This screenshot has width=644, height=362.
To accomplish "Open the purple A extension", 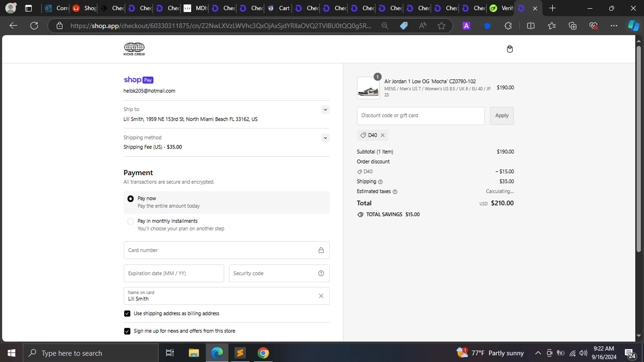I will point(466,26).
